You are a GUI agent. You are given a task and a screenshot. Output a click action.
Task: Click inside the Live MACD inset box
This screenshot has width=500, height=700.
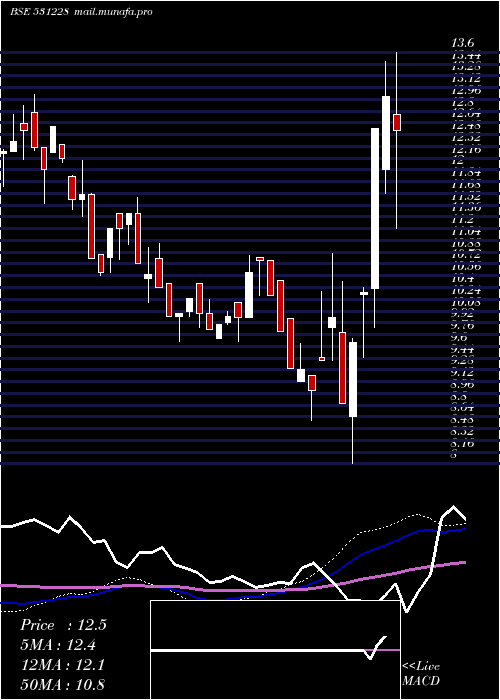tap(275, 650)
